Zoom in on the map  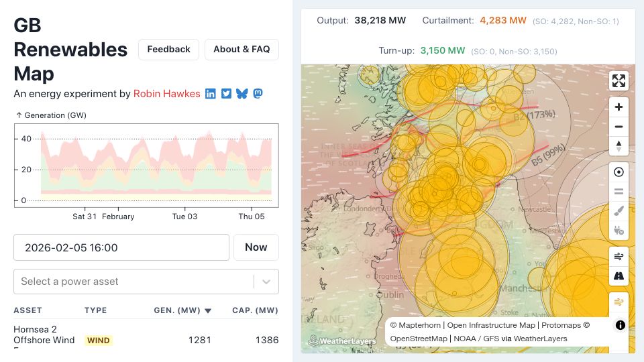[x=619, y=107]
